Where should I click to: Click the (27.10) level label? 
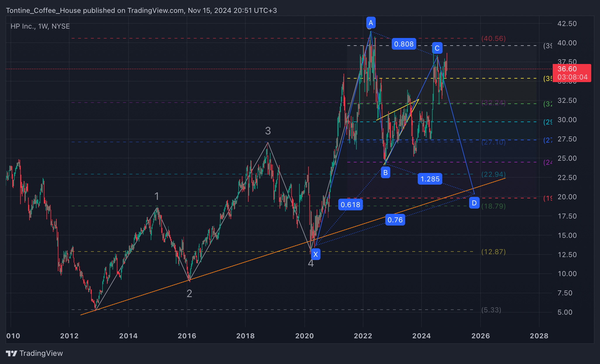[x=493, y=142]
